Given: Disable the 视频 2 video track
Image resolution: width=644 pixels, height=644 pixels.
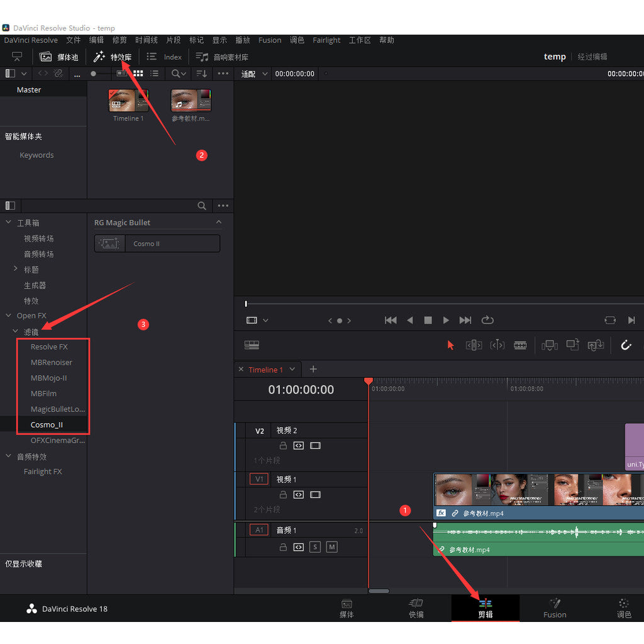Looking at the screenshot, I should point(315,446).
